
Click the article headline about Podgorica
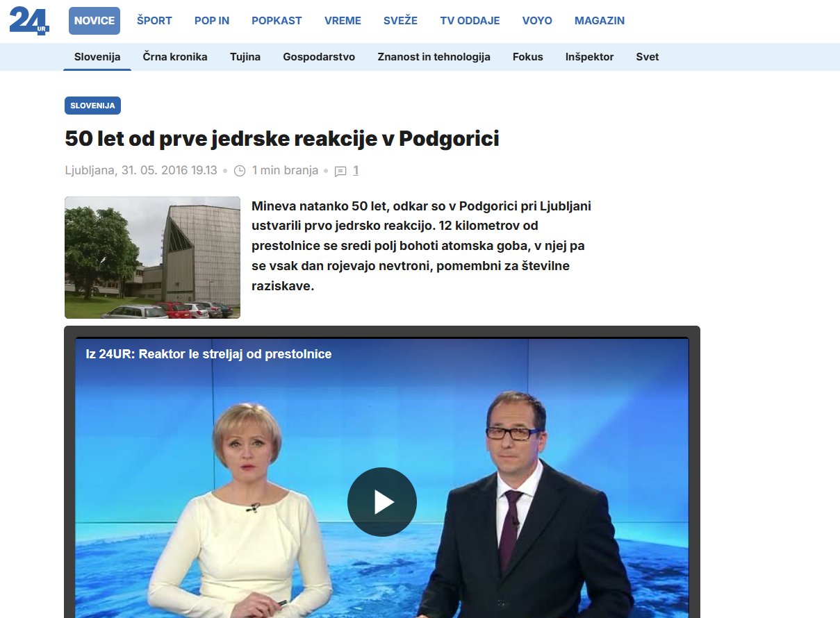(282, 139)
